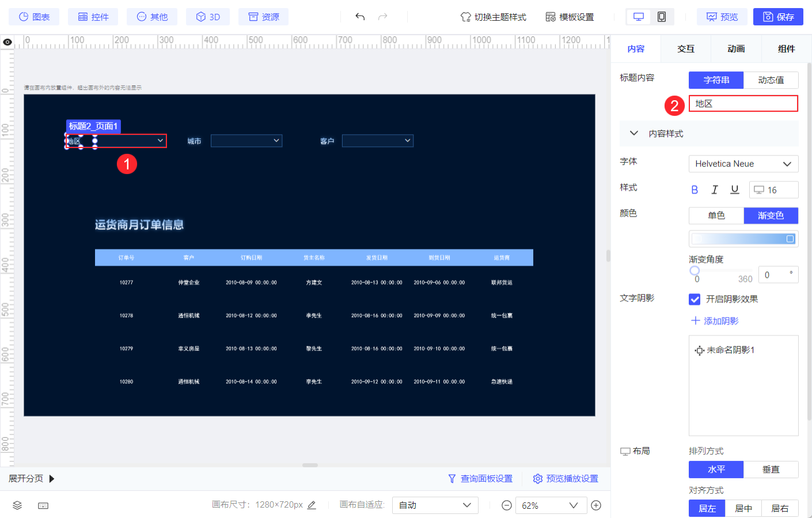
Task: Open 模板设置 template settings
Action: [x=570, y=17]
